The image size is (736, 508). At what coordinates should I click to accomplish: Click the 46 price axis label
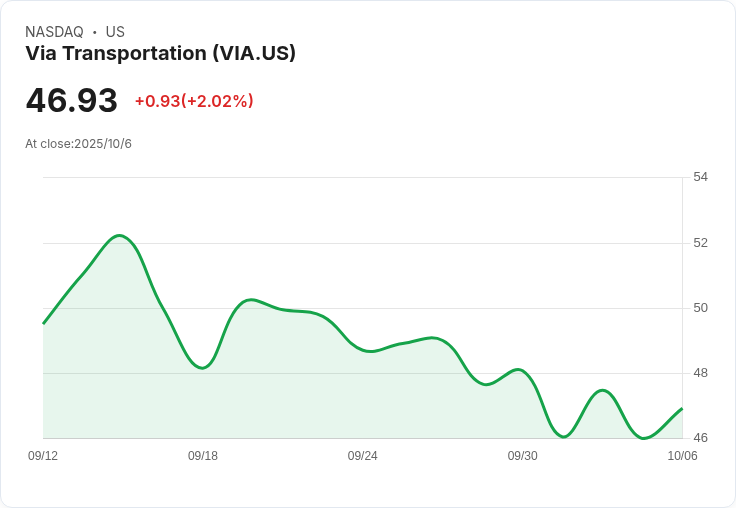[700, 438]
